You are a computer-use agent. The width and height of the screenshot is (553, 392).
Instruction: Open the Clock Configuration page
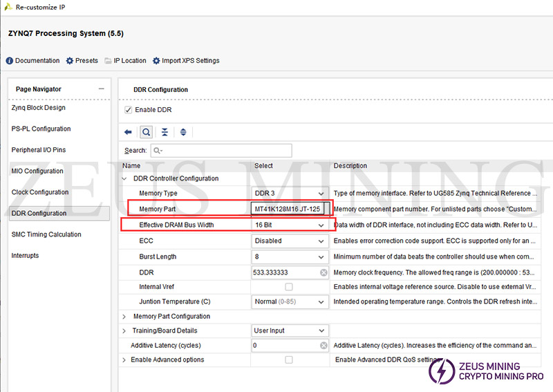click(x=40, y=192)
